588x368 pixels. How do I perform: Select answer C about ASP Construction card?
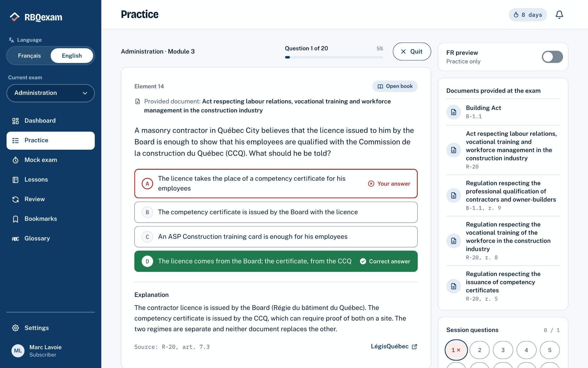point(276,237)
